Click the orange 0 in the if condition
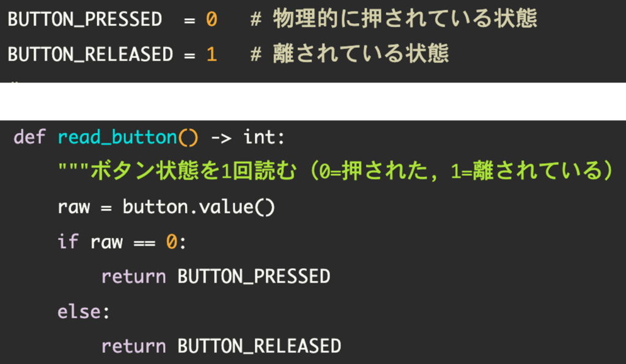626x364 pixels. [172, 242]
